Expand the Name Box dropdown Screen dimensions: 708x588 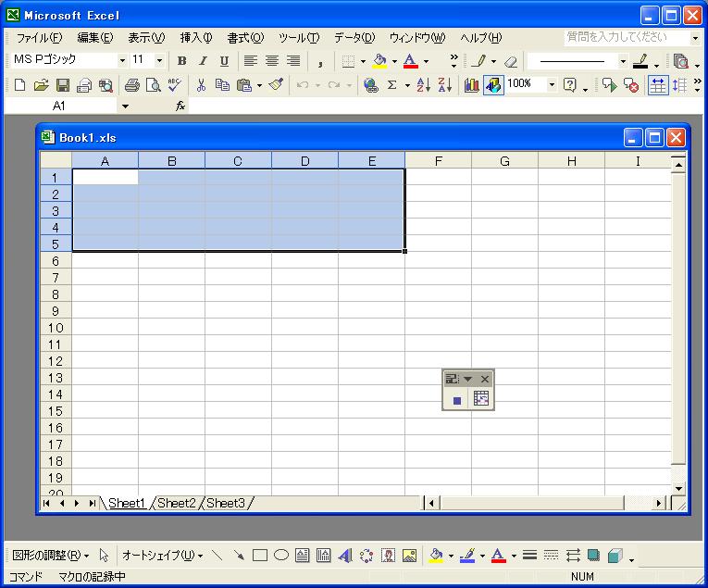click(125, 106)
